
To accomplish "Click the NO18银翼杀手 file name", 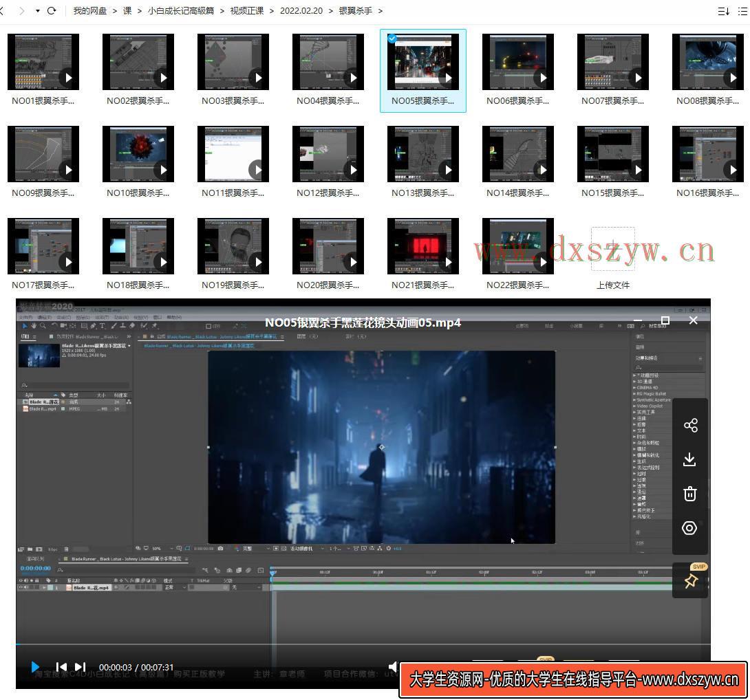I will 138,285.
